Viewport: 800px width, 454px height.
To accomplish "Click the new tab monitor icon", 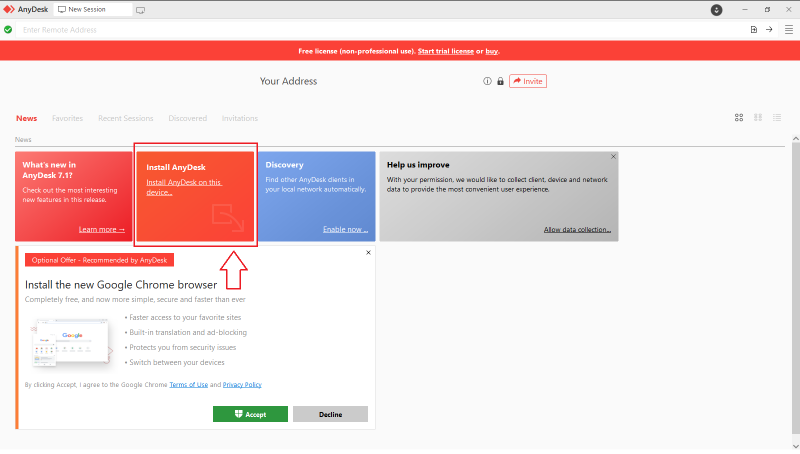I will point(140,10).
